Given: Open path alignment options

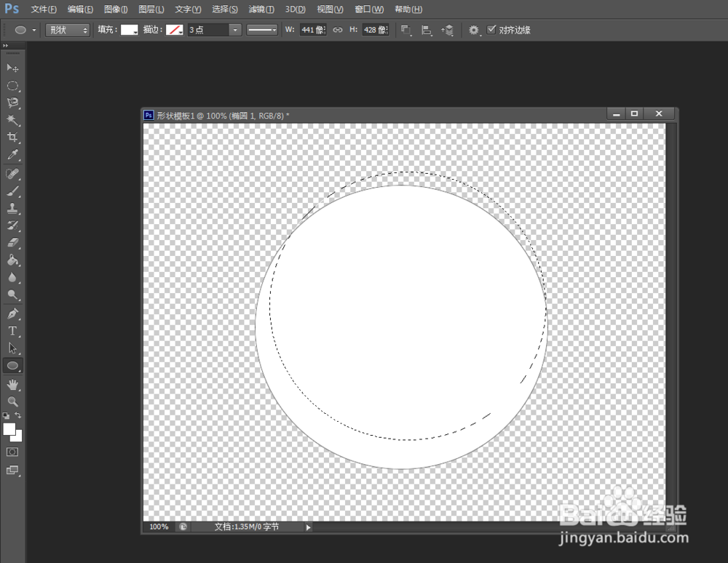Looking at the screenshot, I should 426,30.
